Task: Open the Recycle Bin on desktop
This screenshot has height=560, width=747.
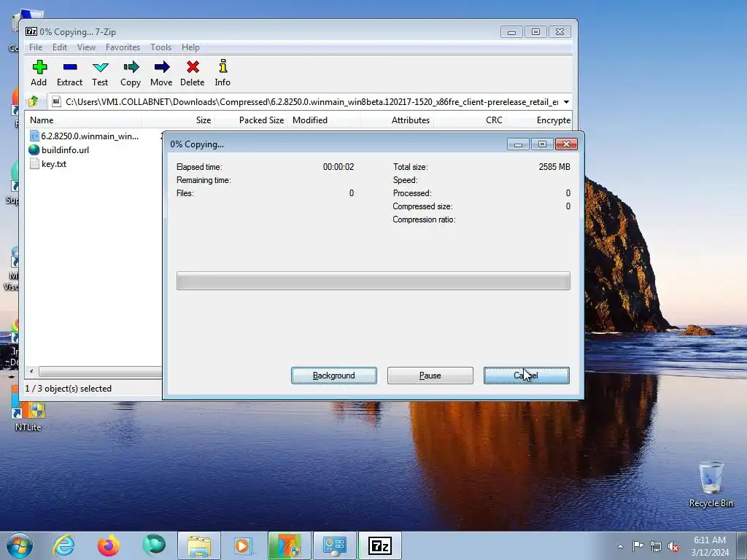Action: coord(711,484)
